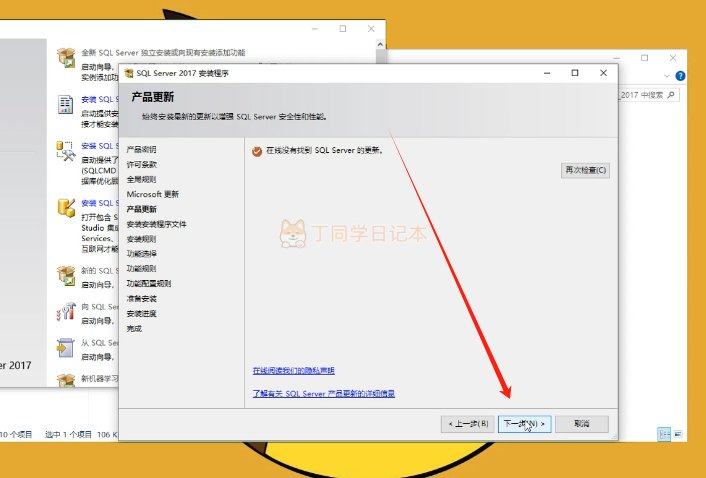Select Microsoft 更新 step in sidebar
Viewport: 706px width, 478px height.
pos(153,194)
